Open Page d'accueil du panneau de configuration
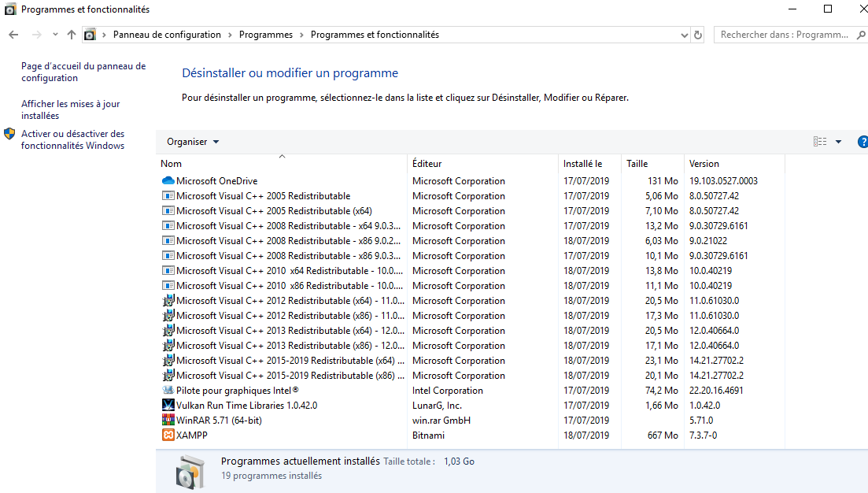Image resolution: width=868 pixels, height=493 pixels. (x=83, y=72)
